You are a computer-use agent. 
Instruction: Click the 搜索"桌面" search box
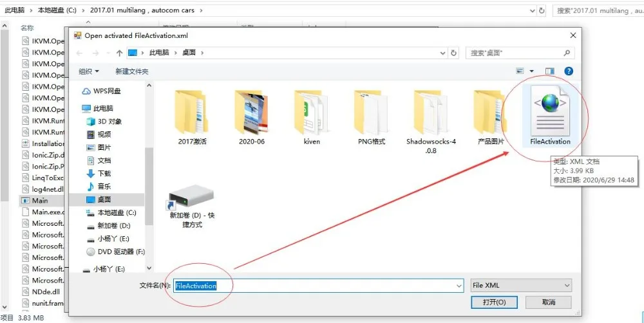coord(520,53)
